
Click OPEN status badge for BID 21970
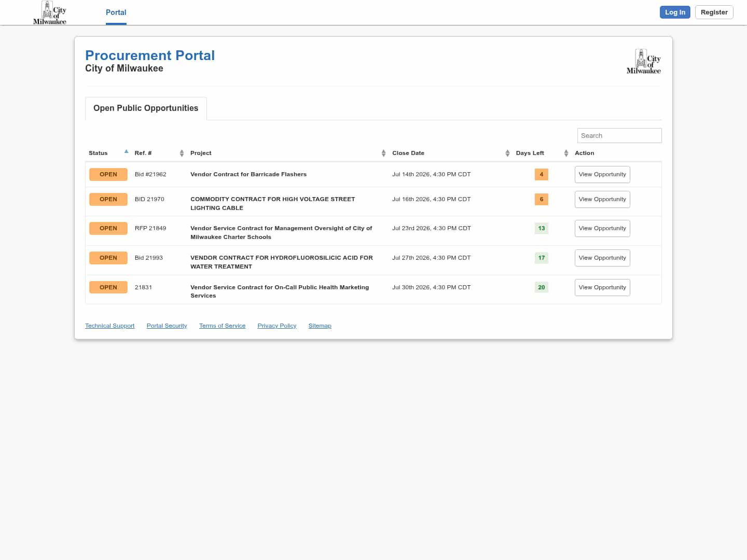(108, 200)
